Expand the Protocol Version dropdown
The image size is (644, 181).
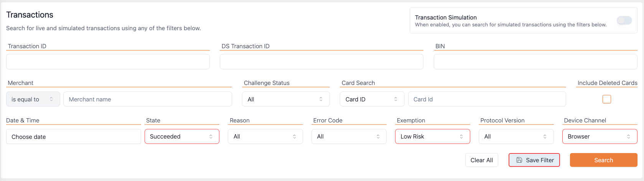point(516,137)
